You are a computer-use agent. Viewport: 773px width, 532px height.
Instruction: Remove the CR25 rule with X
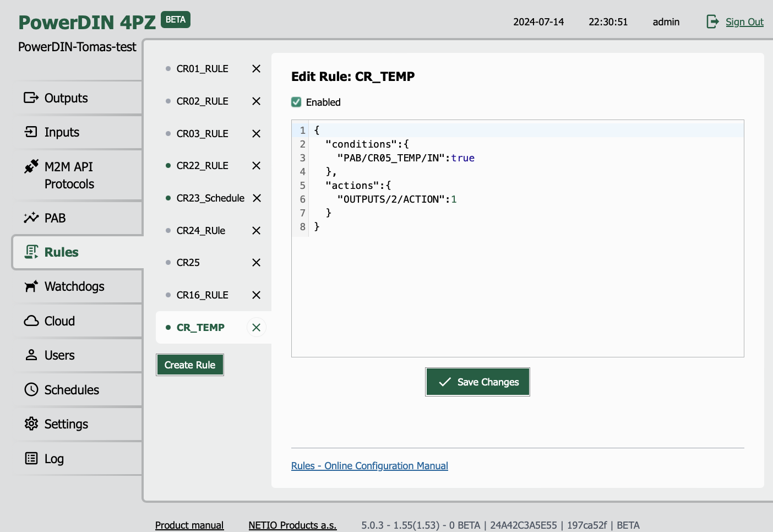(x=256, y=263)
